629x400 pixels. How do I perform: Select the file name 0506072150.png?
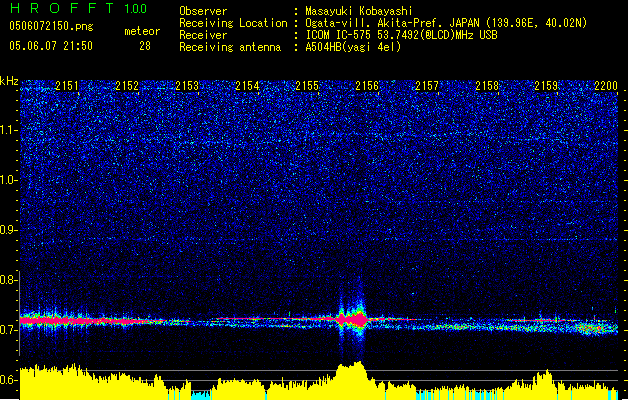(x=51, y=26)
